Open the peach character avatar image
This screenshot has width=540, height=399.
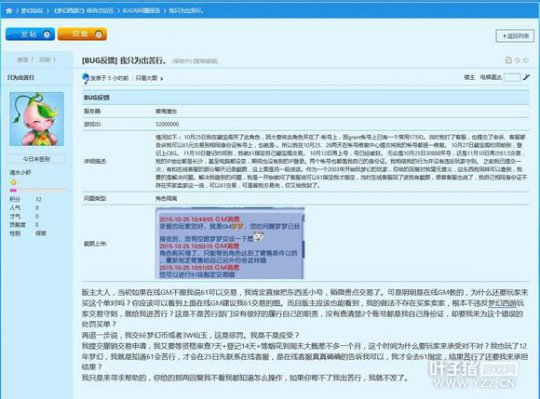coord(37,119)
